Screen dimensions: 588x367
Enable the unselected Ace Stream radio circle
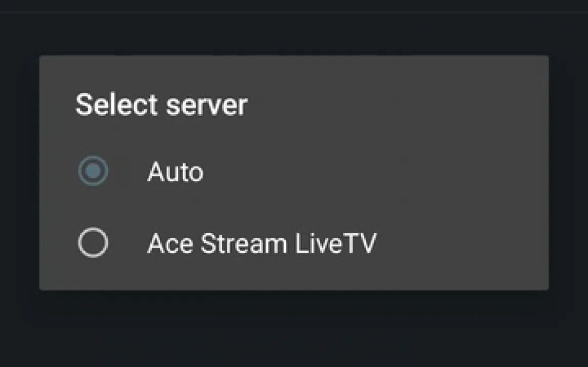pos(93,243)
